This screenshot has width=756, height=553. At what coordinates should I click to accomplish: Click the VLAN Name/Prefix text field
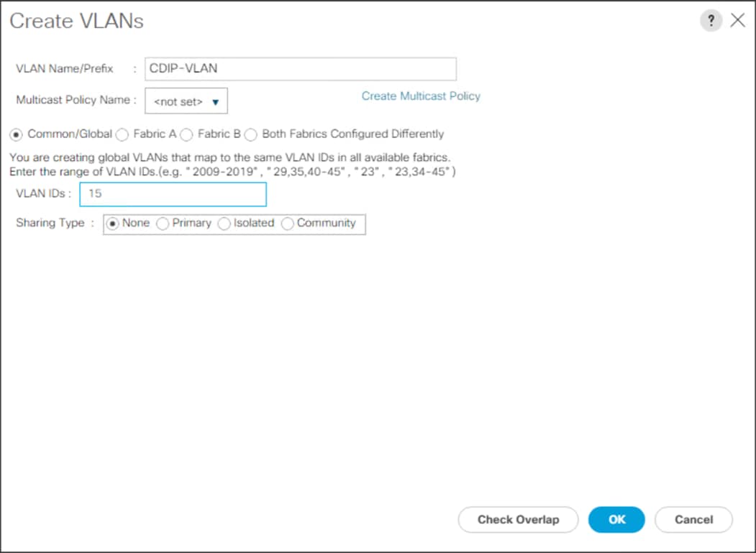(x=300, y=68)
